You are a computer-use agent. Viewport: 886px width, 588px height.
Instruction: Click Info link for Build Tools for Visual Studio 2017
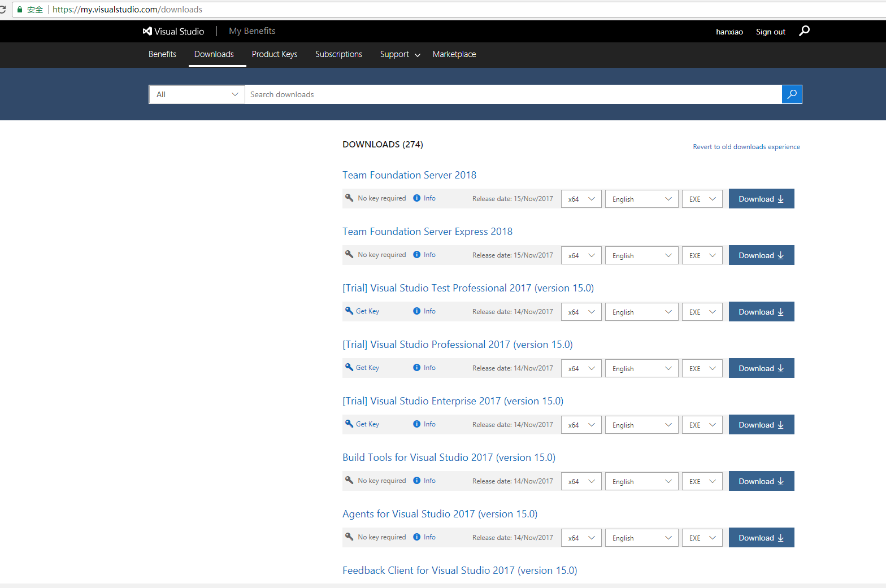point(429,481)
